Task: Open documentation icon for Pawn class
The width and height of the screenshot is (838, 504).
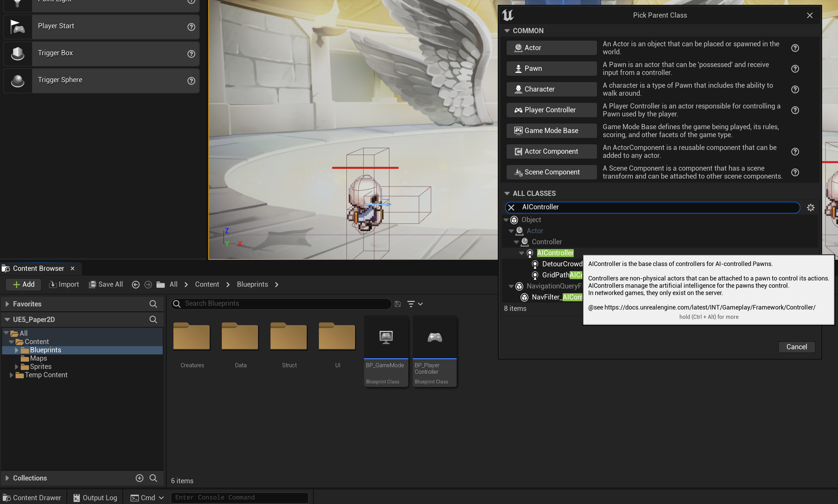Action: coord(795,69)
